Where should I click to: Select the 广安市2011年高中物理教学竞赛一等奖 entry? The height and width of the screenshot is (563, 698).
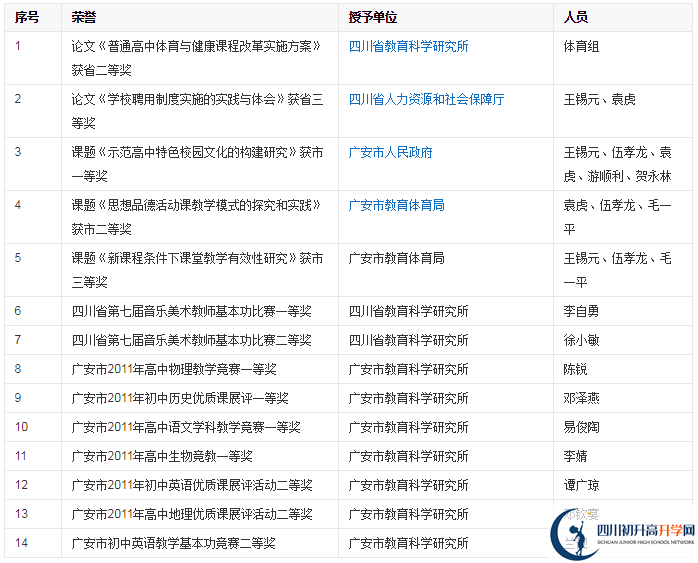173,369
